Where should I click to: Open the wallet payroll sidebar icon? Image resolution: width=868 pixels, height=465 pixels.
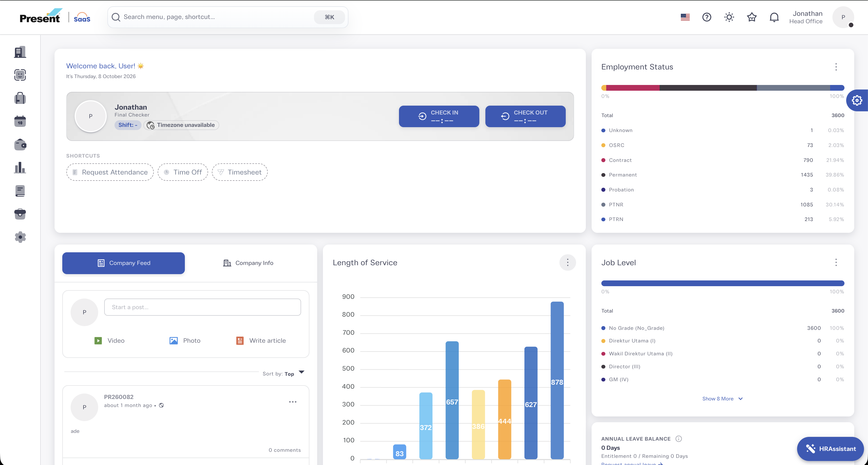pyautogui.click(x=20, y=145)
